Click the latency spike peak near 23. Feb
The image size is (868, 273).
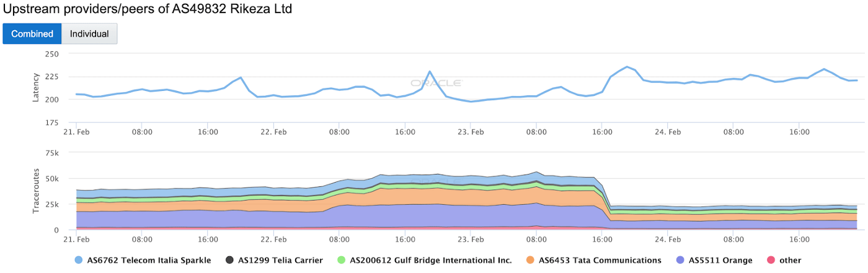tap(429, 71)
